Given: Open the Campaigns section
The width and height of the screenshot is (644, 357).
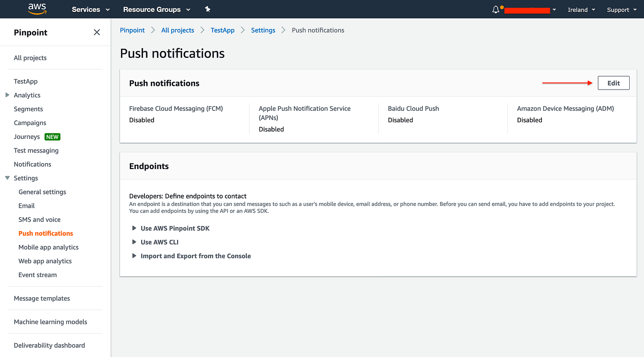Looking at the screenshot, I should coord(30,123).
